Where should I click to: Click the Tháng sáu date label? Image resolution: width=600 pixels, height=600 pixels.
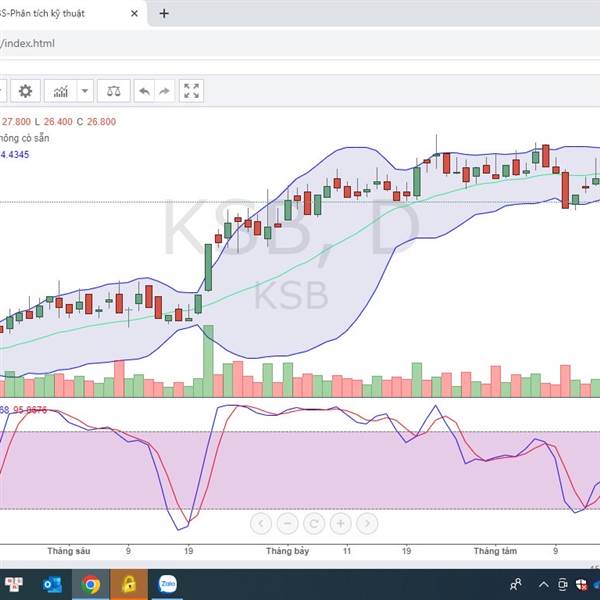[x=69, y=551]
